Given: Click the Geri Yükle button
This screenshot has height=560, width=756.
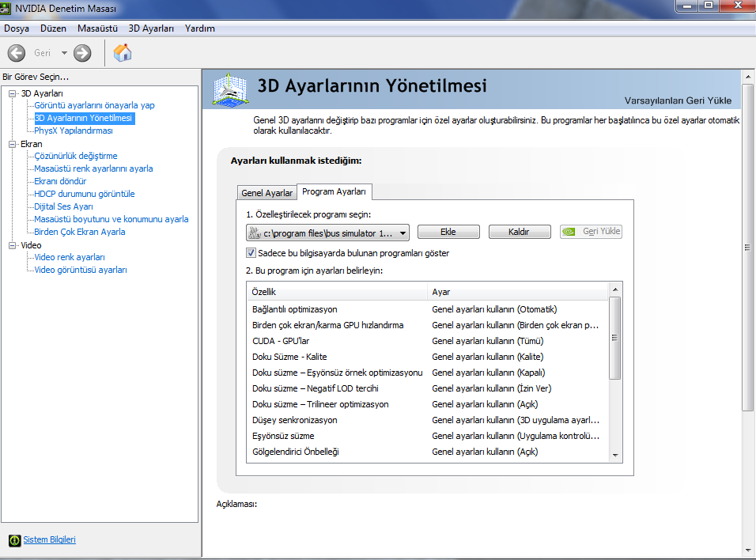Looking at the screenshot, I should 591,232.
